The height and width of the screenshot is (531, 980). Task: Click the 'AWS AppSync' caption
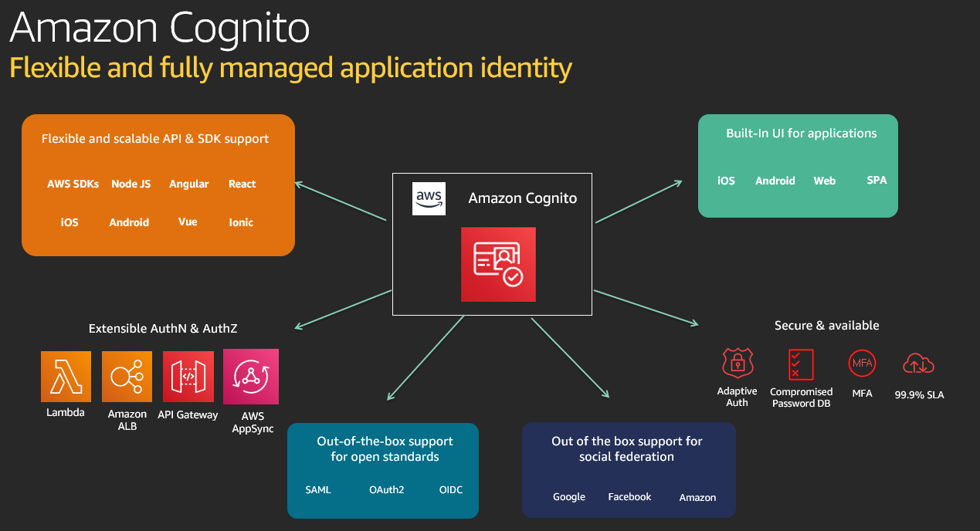tap(253, 422)
